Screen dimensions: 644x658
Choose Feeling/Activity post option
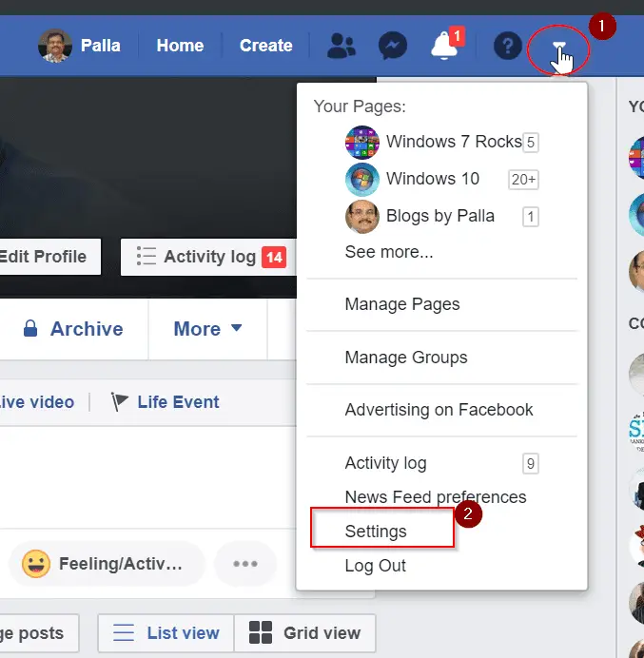[107, 564]
